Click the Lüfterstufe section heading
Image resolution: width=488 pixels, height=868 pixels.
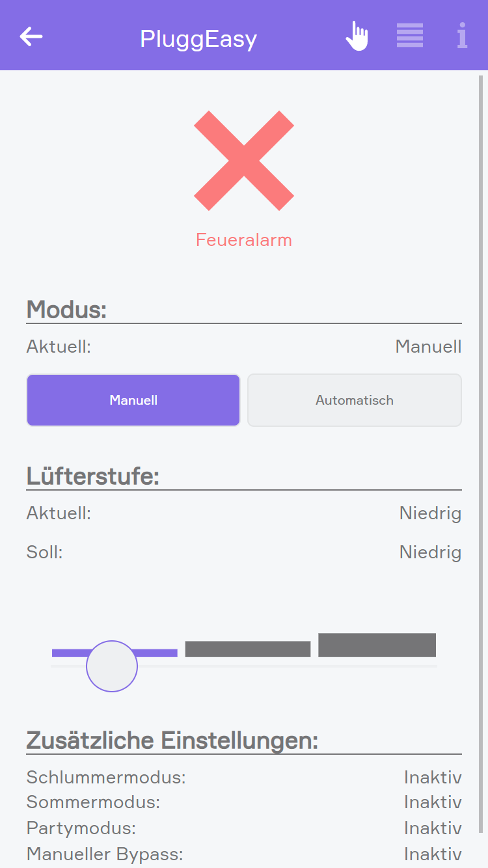click(93, 476)
